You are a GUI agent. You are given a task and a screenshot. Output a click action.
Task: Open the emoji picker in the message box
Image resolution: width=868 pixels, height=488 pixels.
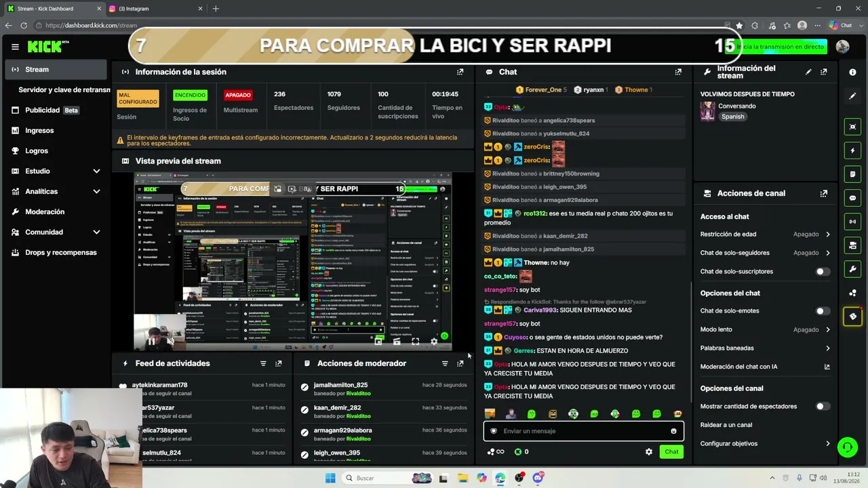pyautogui.click(x=673, y=431)
